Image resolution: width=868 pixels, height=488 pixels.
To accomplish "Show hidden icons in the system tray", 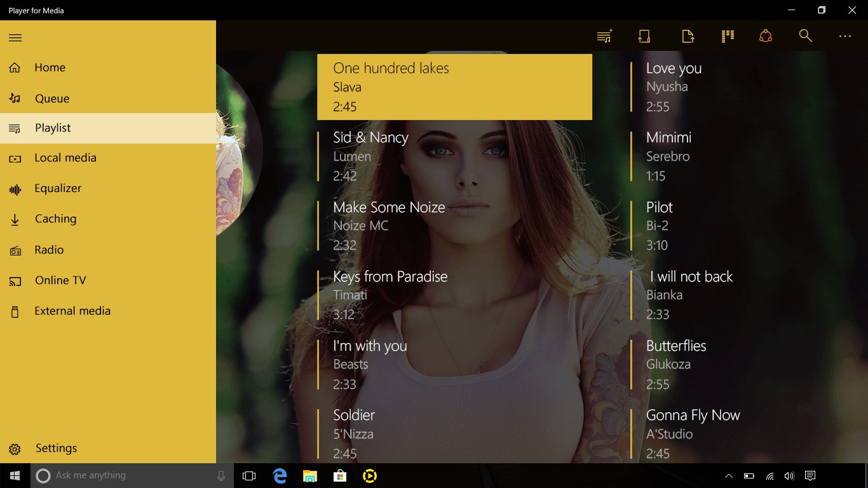I will click(x=728, y=475).
